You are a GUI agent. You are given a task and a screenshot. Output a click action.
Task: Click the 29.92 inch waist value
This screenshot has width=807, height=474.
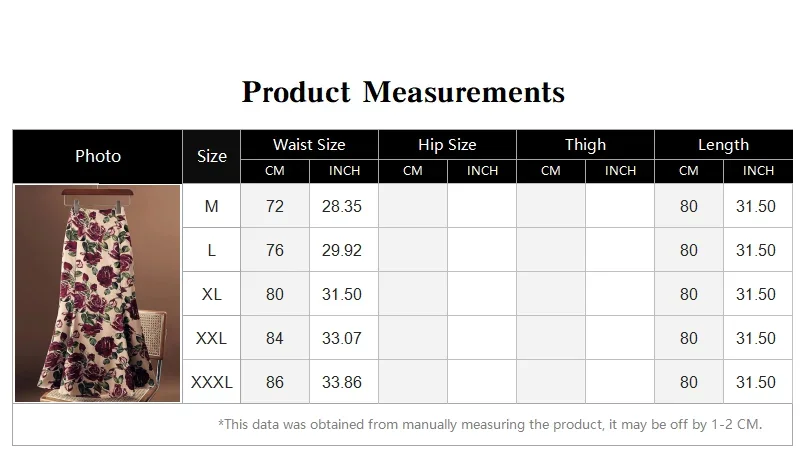pyautogui.click(x=342, y=250)
